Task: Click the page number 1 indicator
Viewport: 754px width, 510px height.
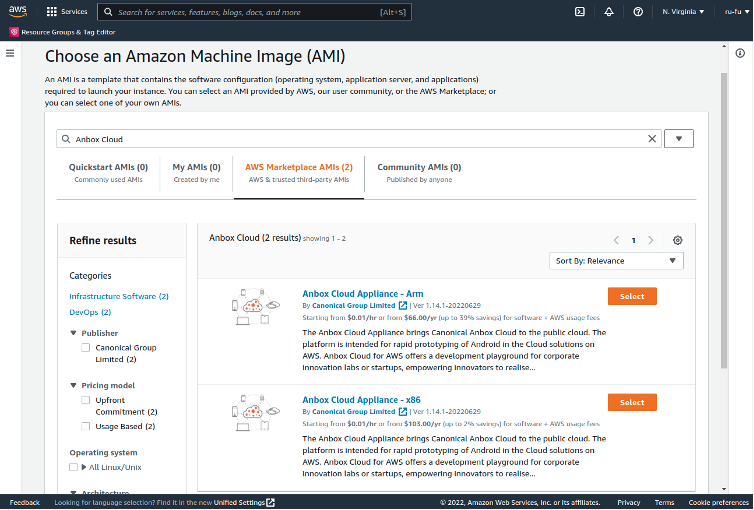Action: tap(633, 240)
